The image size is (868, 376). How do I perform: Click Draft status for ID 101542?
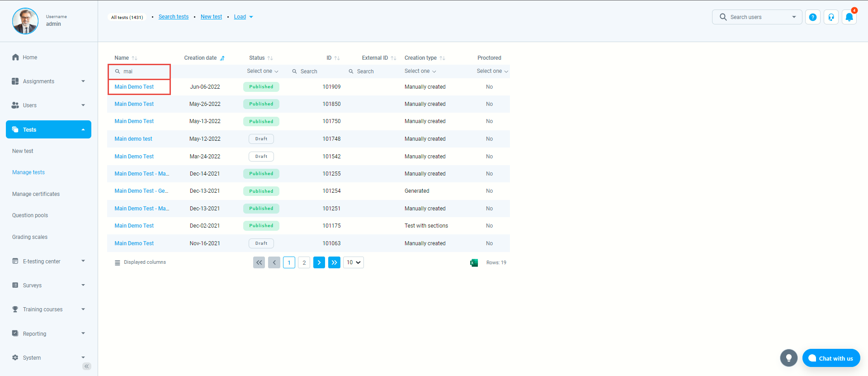point(261,157)
